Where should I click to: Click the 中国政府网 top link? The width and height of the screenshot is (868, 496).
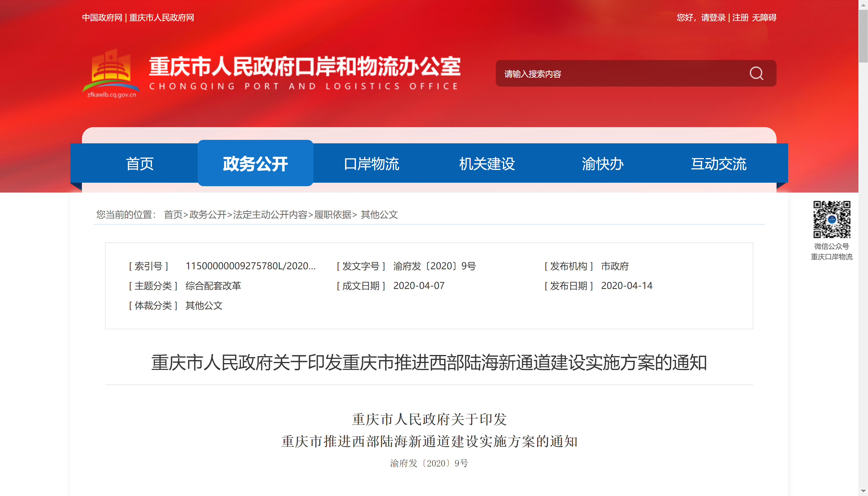point(102,18)
